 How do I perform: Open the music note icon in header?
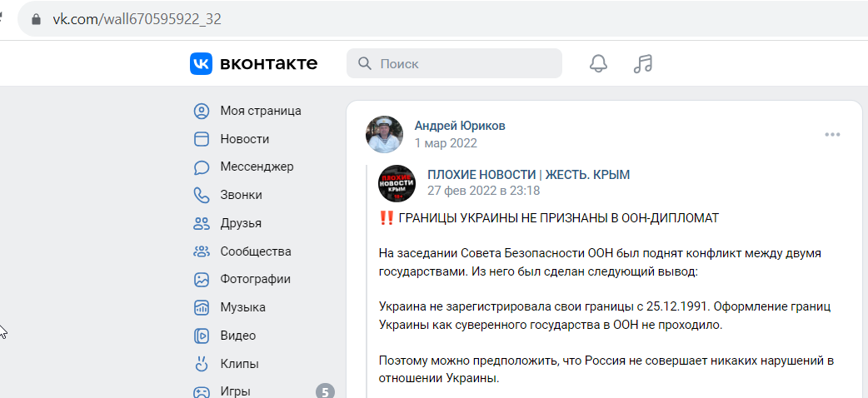643,63
